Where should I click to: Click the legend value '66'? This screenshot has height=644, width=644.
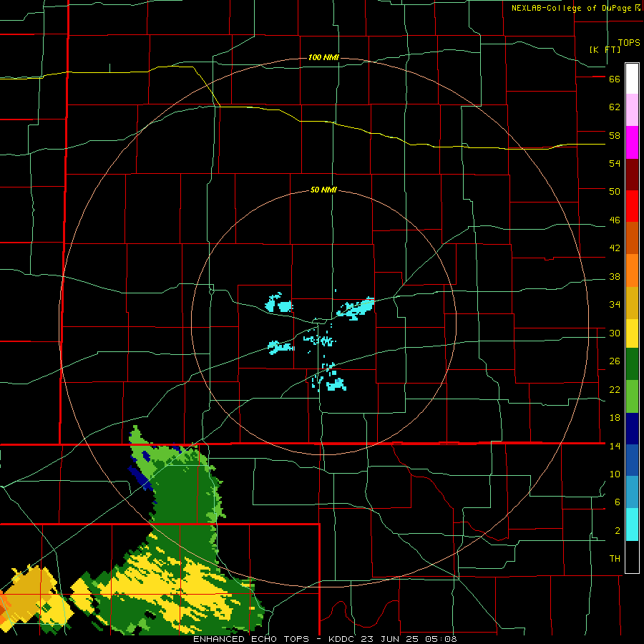(x=615, y=79)
